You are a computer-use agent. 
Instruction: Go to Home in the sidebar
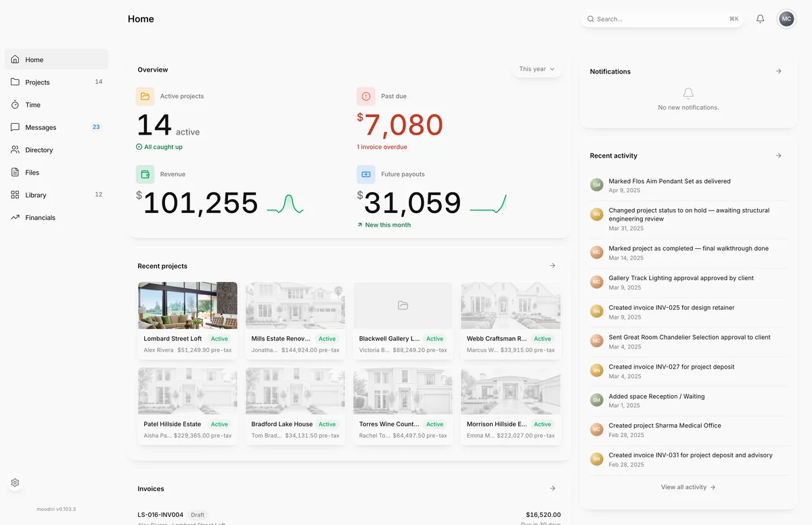point(56,60)
